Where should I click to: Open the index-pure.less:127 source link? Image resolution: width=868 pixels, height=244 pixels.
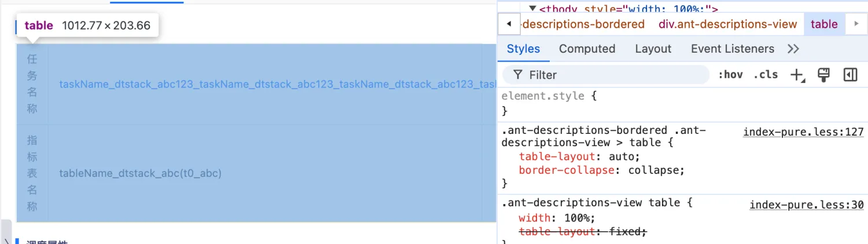803,132
